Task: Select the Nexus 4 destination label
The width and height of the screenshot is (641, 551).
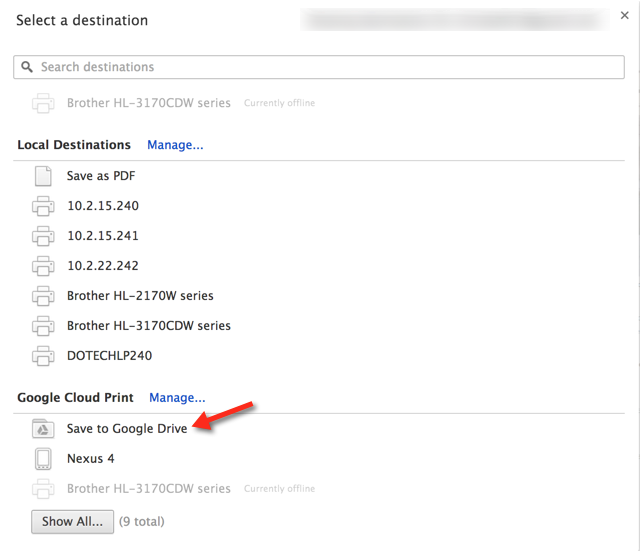Action: pyautogui.click(x=91, y=459)
